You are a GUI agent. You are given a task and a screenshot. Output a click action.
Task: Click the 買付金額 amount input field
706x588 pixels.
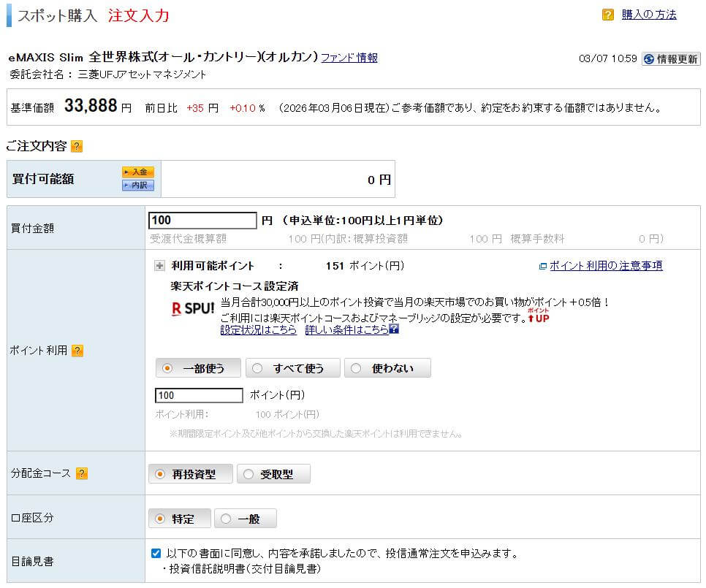coord(202,221)
